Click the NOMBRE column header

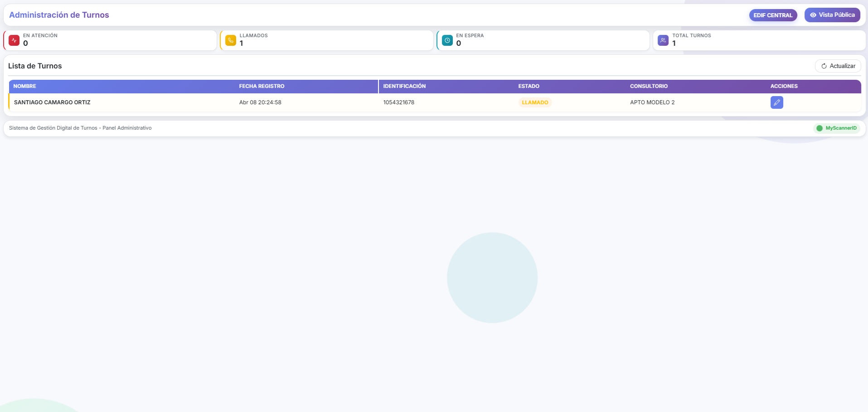tap(25, 86)
